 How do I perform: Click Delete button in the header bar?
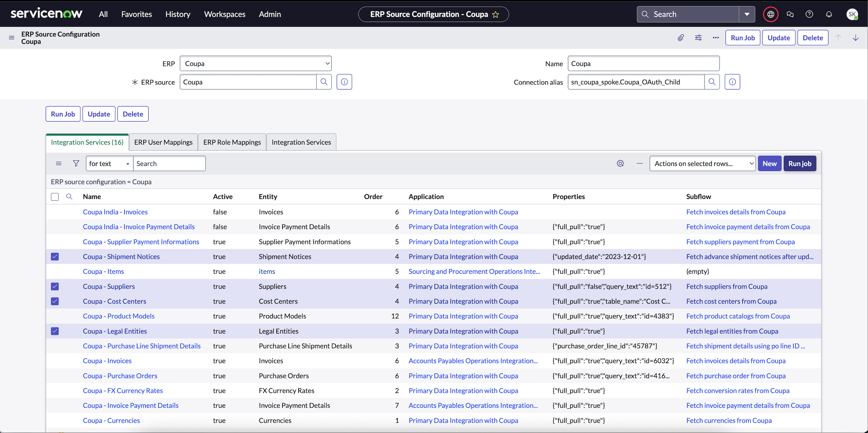pyautogui.click(x=813, y=38)
